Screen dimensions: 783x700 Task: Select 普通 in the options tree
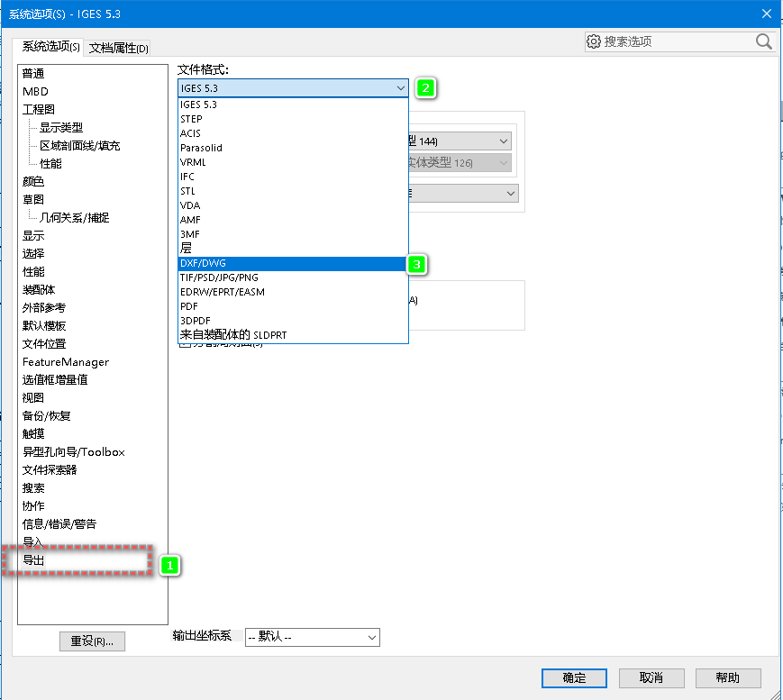click(x=33, y=74)
